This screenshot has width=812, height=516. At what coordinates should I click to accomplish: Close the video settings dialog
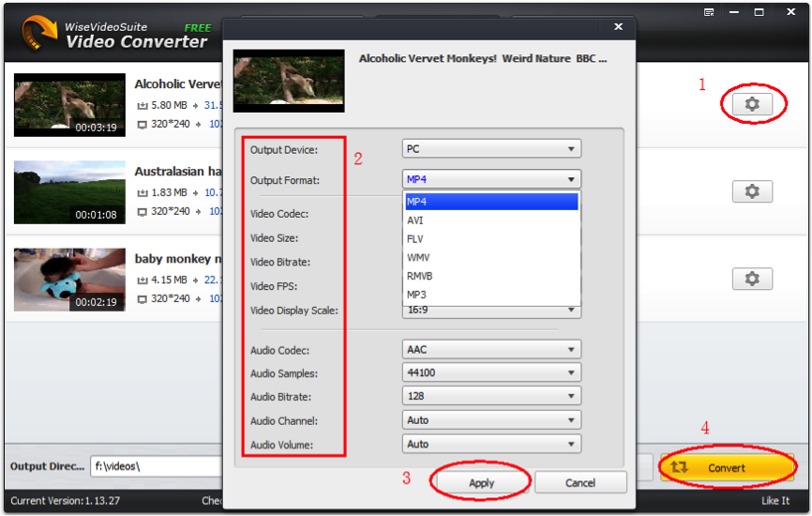tap(616, 28)
